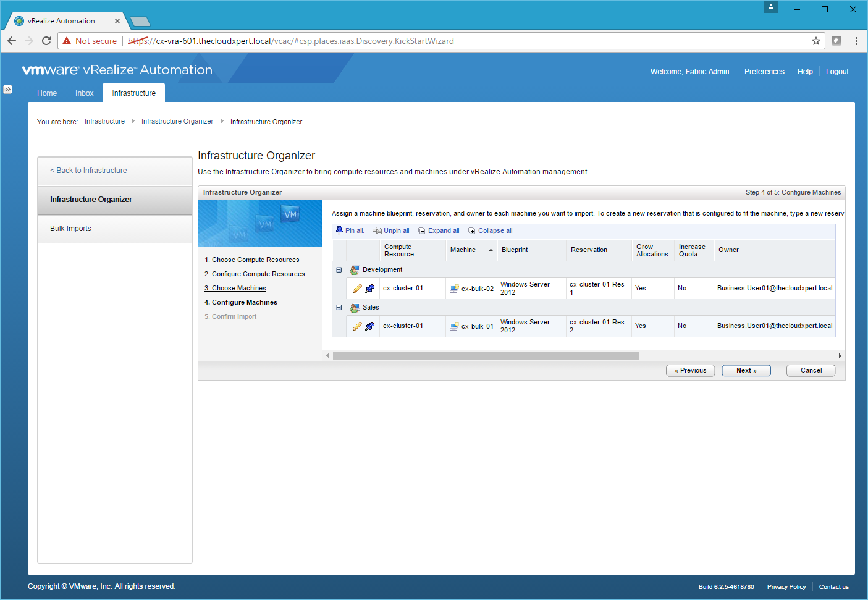Expand the collapsed left side panel arrow
Screen dimensions: 868x600
coord(7,90)
